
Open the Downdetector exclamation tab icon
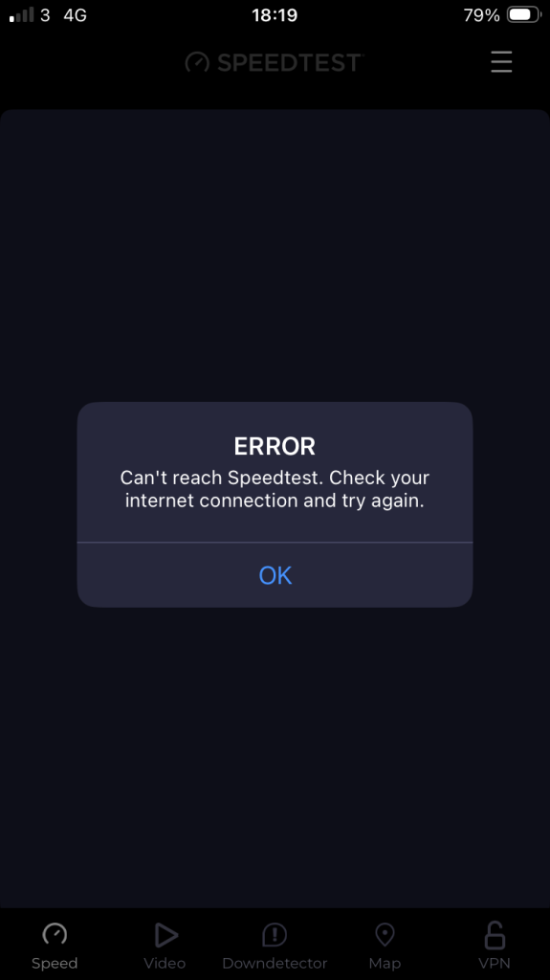click(x=275, y=935)
